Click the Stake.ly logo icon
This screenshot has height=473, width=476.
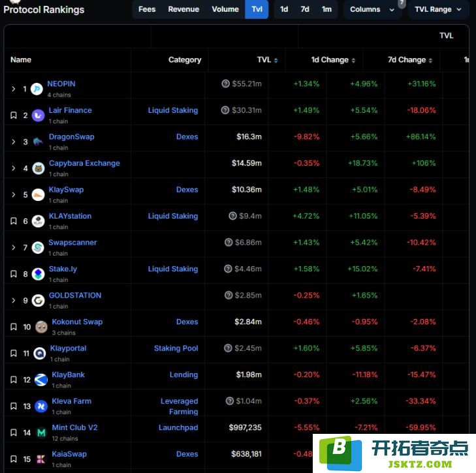pos(39,274)
